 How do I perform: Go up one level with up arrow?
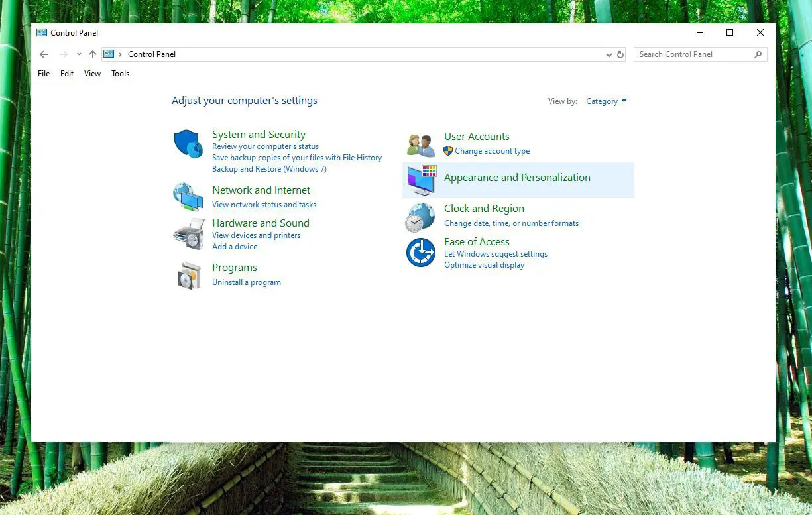(x=93, y=54)
